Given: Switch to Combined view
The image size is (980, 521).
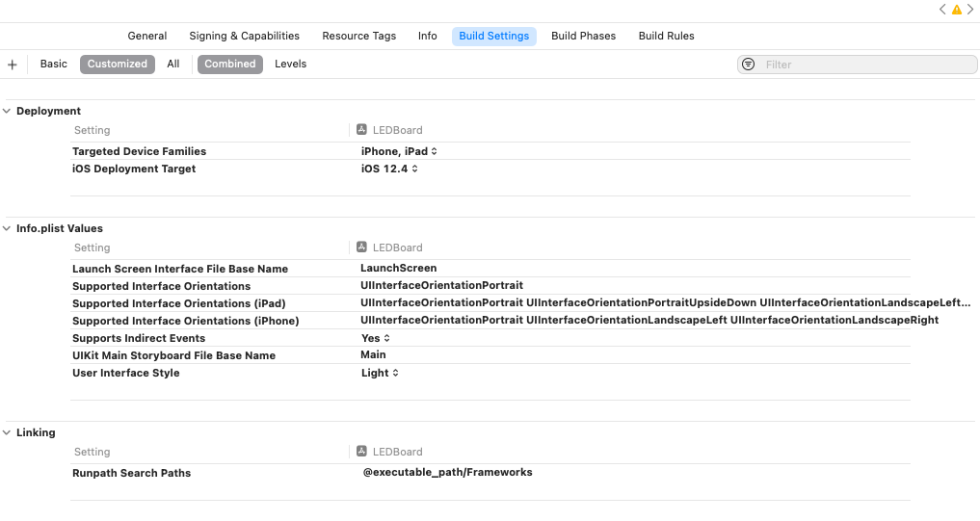Looking at the screenshot, I should pos(230,64).
